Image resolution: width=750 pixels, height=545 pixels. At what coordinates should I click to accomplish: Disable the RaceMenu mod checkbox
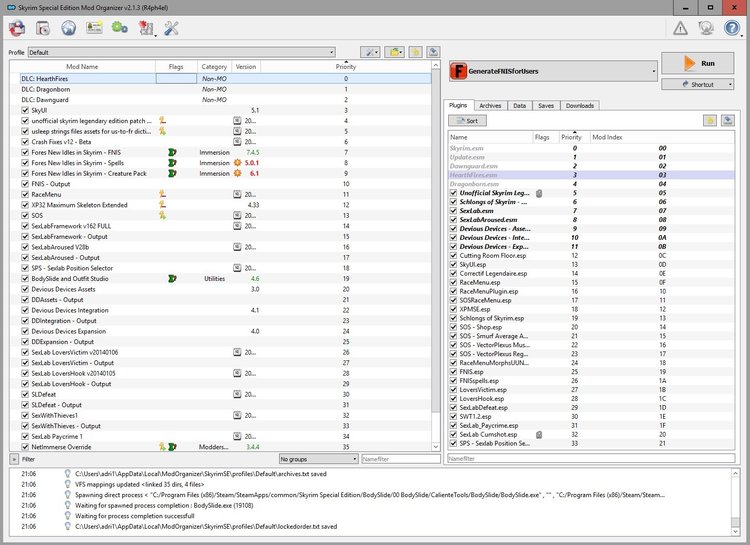[25, 194]
